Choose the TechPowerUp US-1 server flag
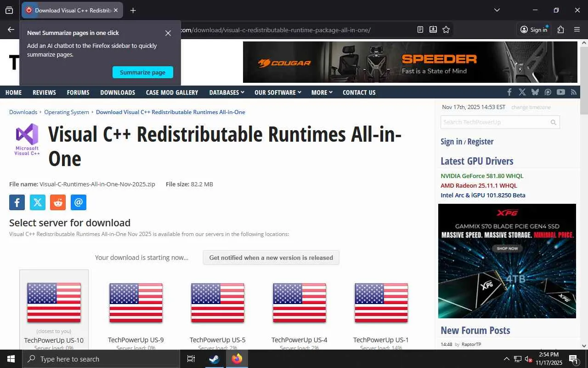The width and height of the screenshot is (588, 368). coord(381,303)
